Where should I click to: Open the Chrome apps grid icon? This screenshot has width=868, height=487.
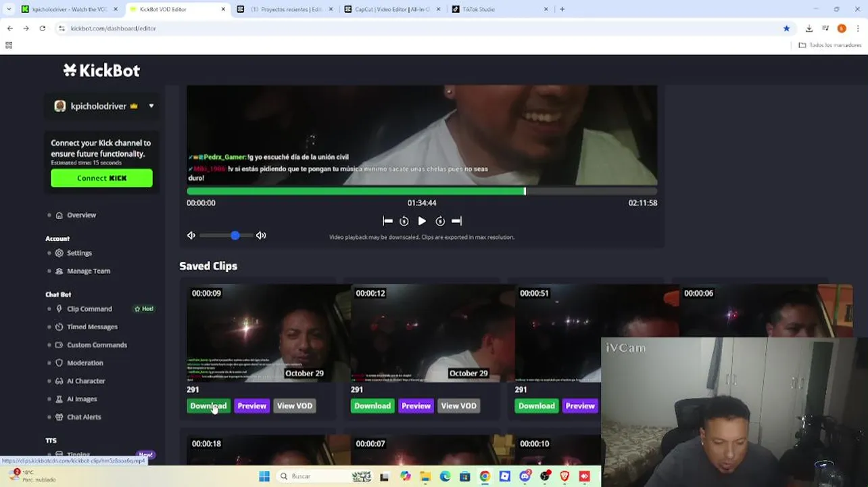[x=9, y=45]
